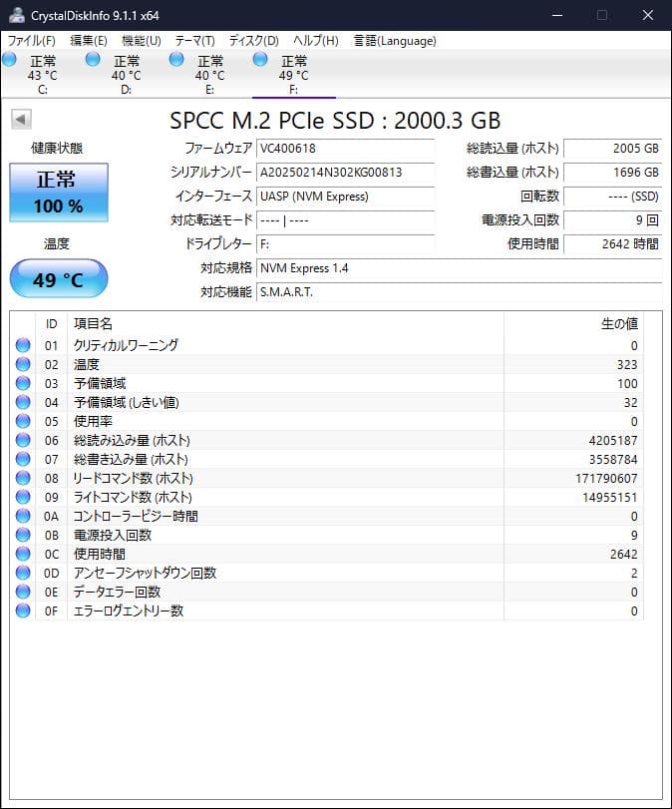Switch to the C: drive tab at 43 °C
This screenshot has height=809, width=672.
click(x=42, y=75)
